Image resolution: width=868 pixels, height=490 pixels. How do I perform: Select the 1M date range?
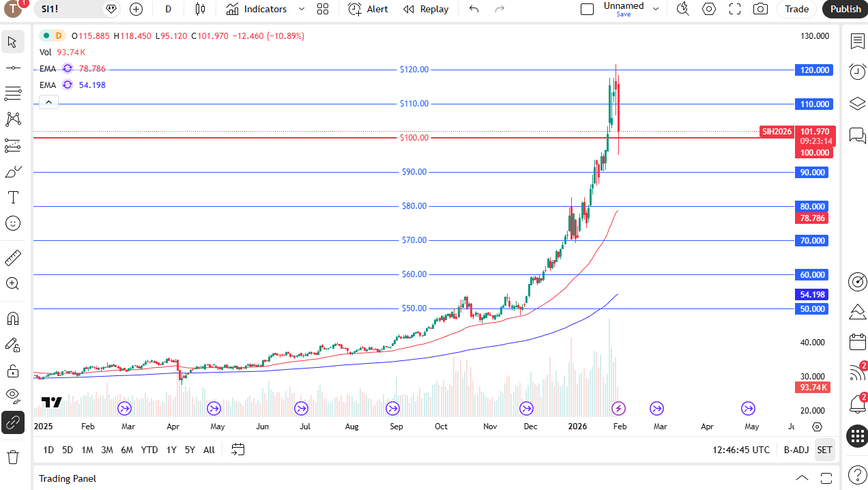click(x=87, y=450)
